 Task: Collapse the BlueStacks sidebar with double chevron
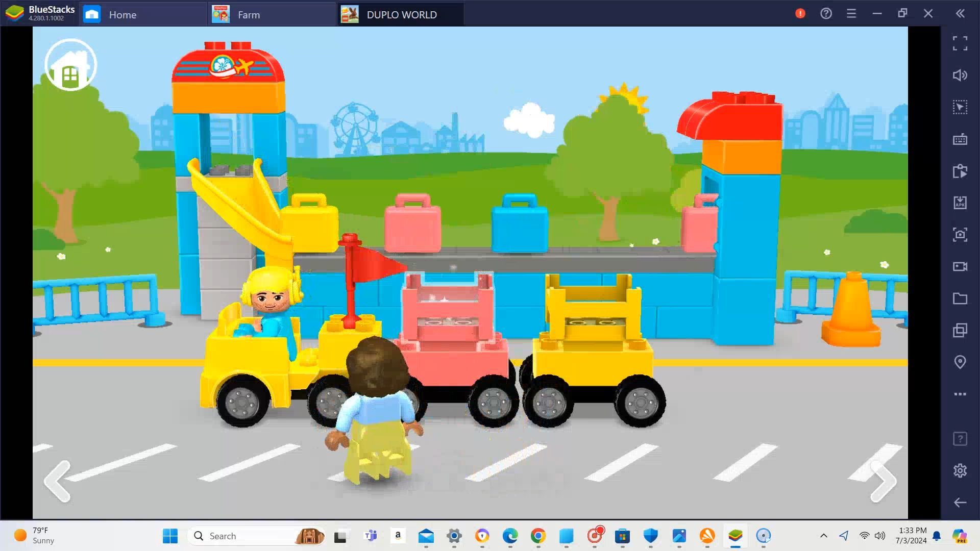click(x=960, y=14)
